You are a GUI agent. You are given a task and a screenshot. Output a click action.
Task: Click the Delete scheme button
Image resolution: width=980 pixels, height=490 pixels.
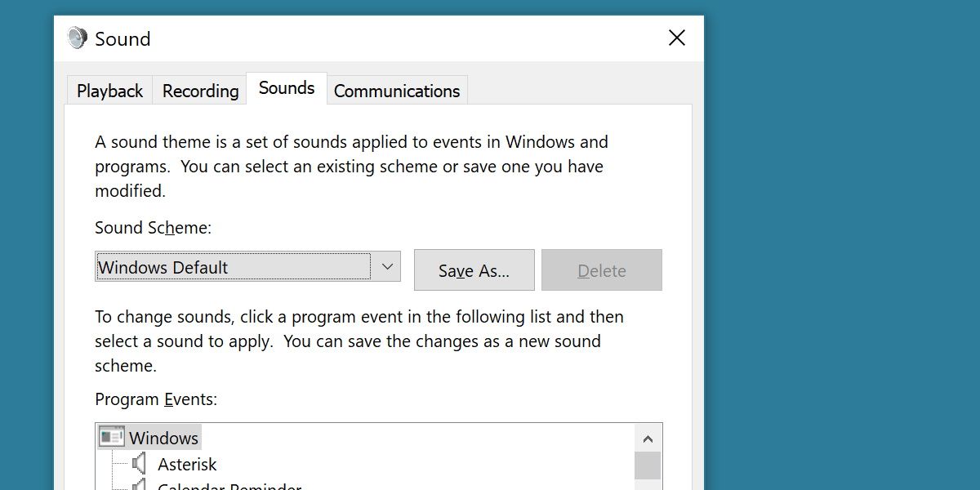tap(602, 270)
